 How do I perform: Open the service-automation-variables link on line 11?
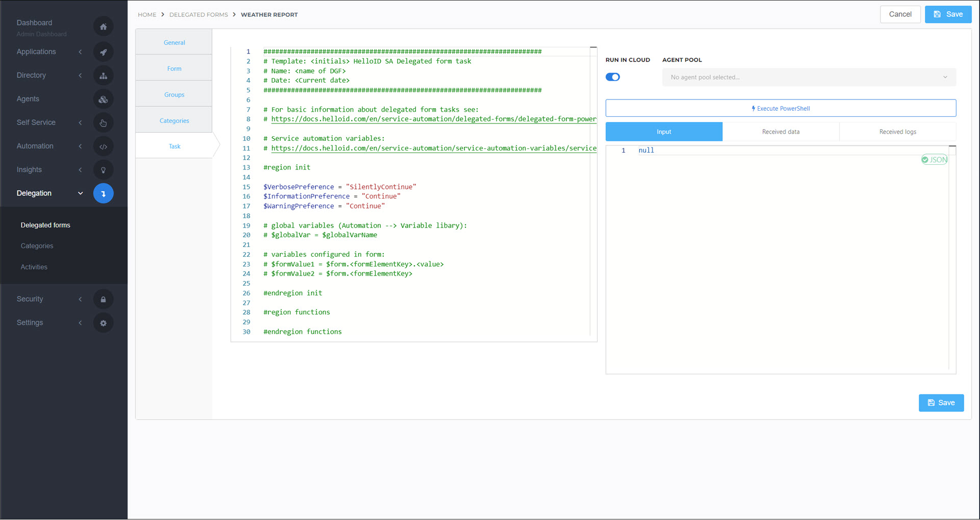(x=433, y=148)
